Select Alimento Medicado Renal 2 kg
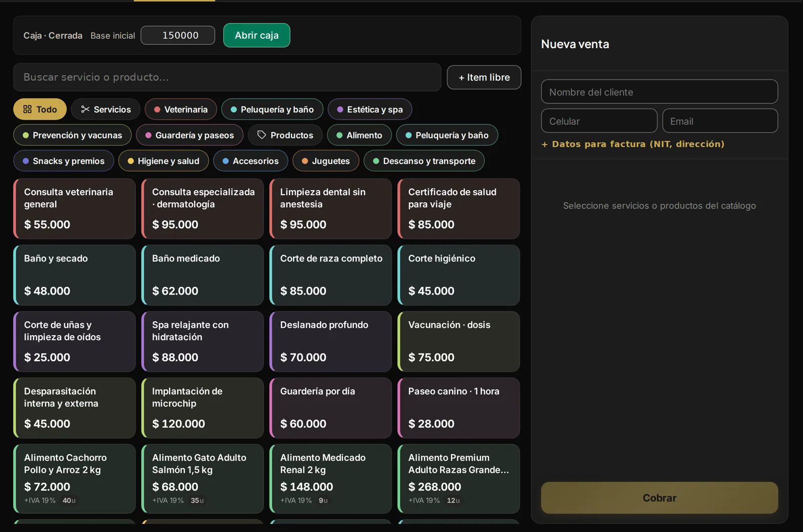The image size is (803, 532). pyautogui.click(x=330, y=479)
